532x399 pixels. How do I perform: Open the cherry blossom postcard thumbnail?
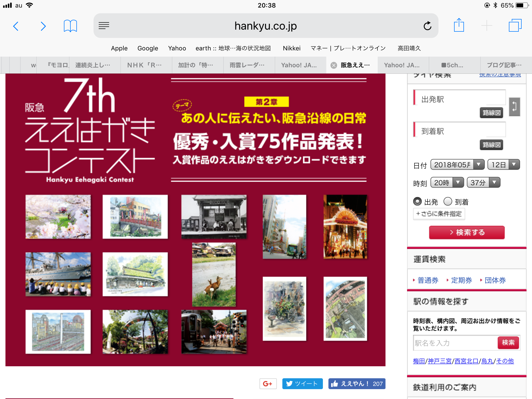click(58, 217)
